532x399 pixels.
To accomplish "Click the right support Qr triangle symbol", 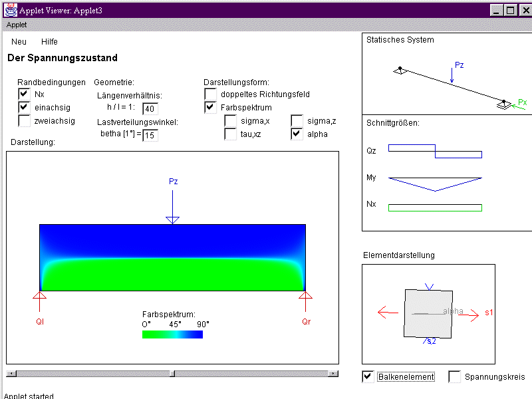I will 305,295.
